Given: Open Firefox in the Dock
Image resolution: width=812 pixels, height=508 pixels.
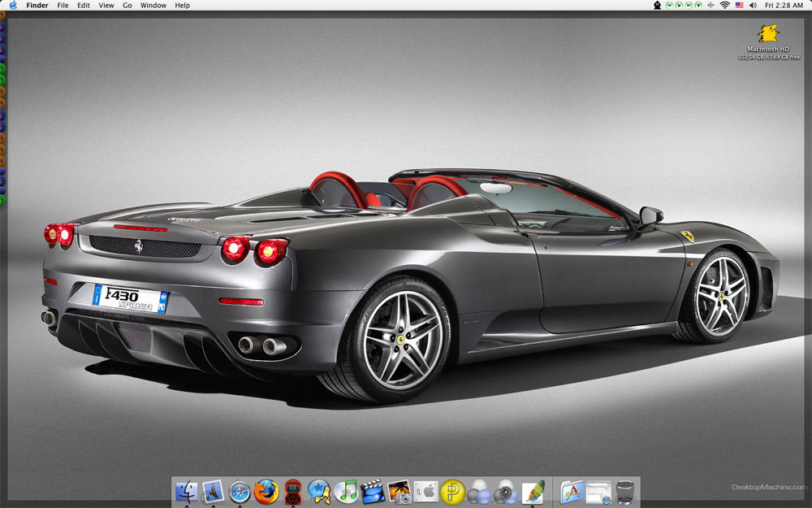Looking at the screenshot, I should (x=266, y=492).
